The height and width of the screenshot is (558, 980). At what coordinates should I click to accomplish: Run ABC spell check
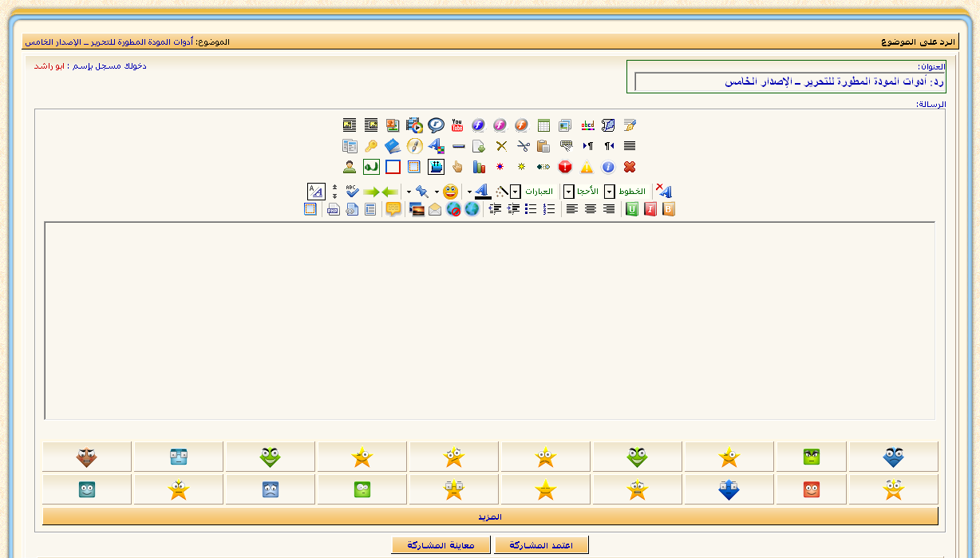pyautogui.click(x=353, y=192)
